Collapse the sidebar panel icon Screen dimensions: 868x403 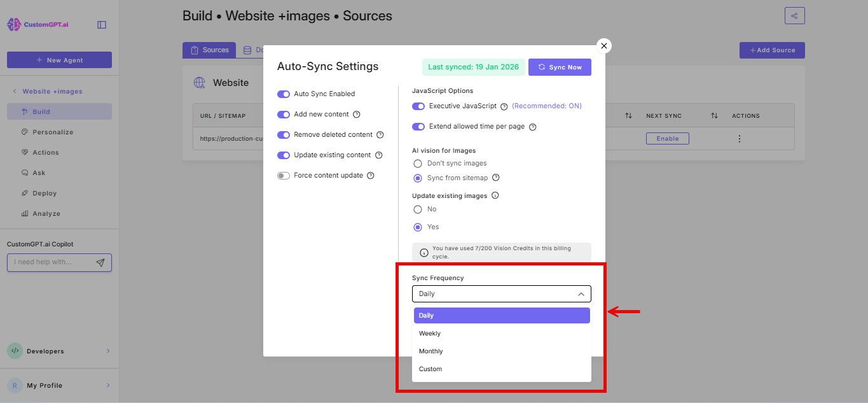click(102, 25)
